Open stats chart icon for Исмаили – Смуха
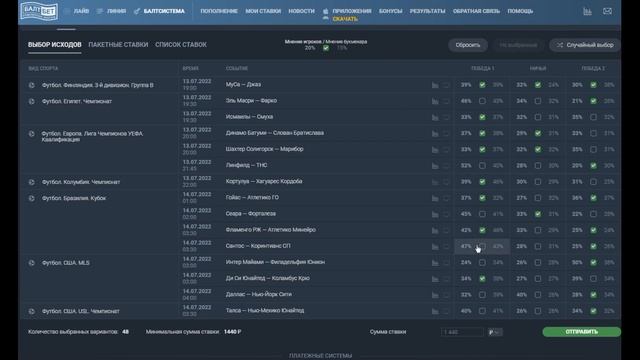Screen dimensions: 640x360 [x=435, y=117]
